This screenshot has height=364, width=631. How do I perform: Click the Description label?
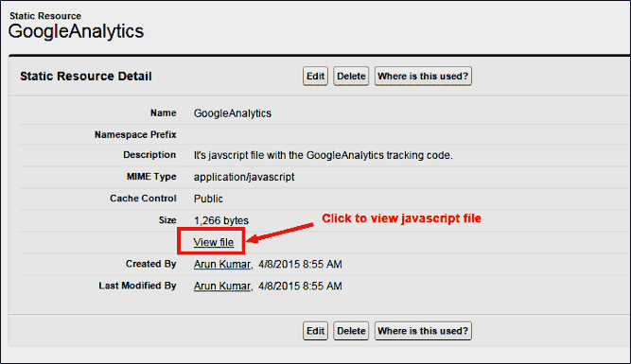click(x=149, y=155)
